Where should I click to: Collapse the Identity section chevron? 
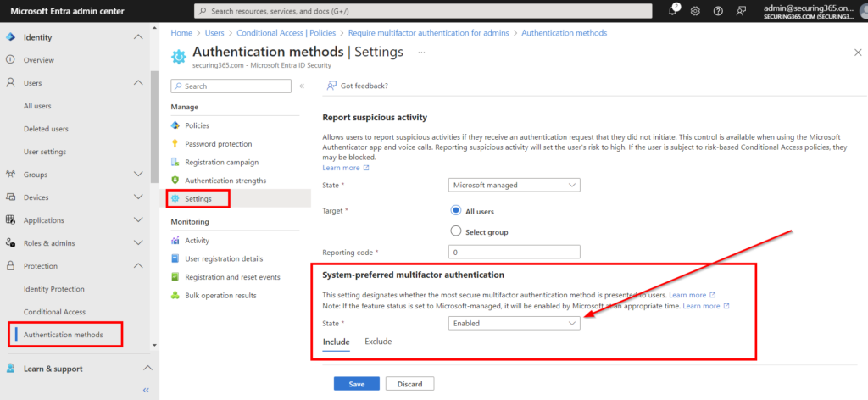click(138, 37)
